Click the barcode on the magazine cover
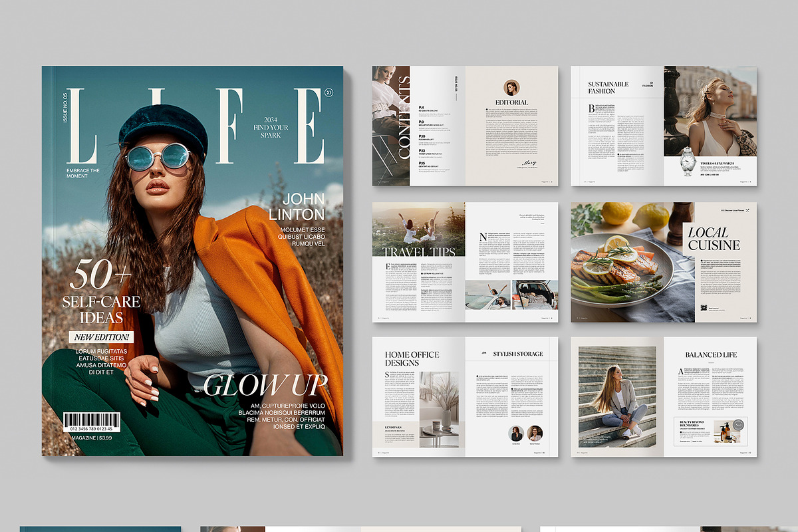 point(92,421)
